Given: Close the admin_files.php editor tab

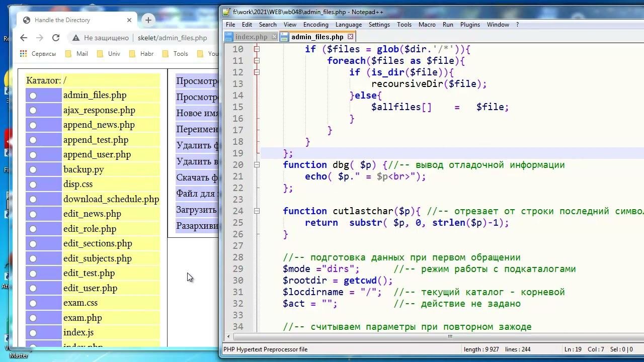Looking at the screenshot, I should [x=351, y=37].
